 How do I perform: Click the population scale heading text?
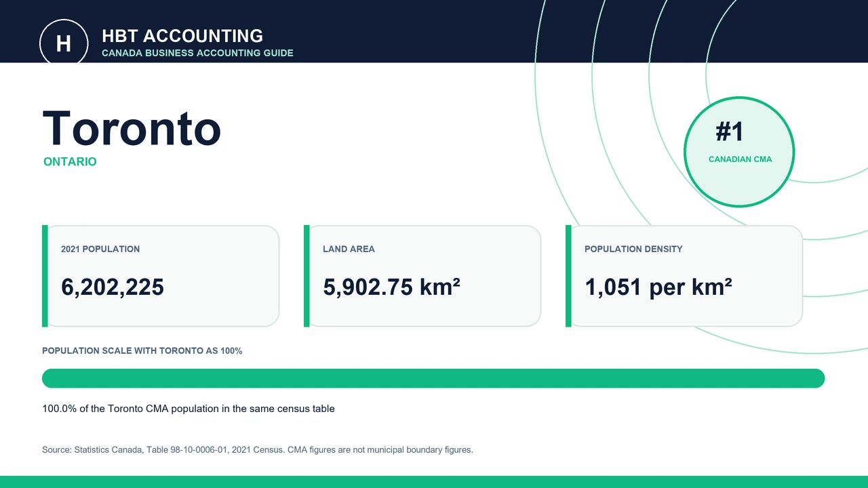tap(142, 351)
